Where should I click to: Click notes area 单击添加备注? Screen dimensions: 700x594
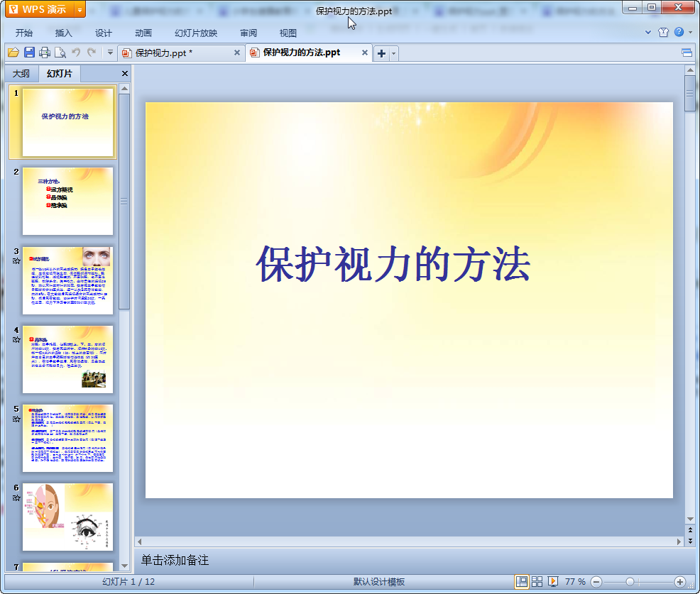pos(175,560)
